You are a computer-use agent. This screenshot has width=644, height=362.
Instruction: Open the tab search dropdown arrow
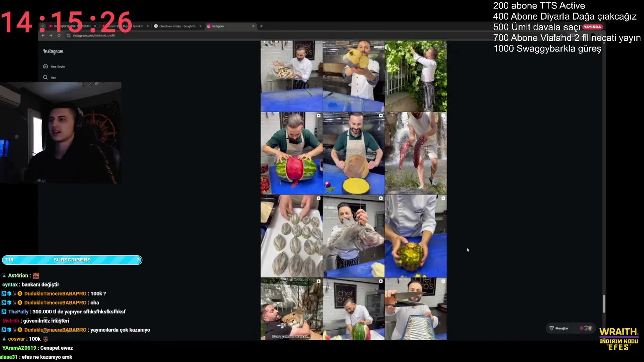pos(43,26)
